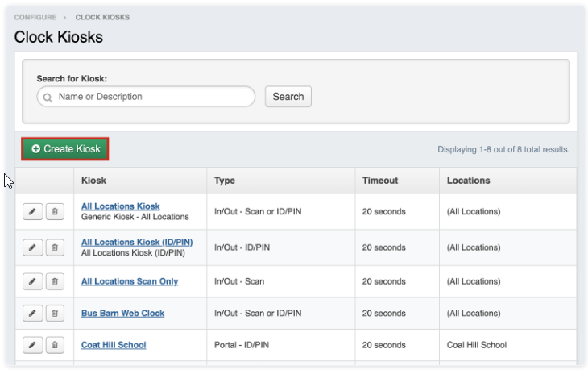Click trash icon for All Locations Kiosk (ID/PIN)
The width and height of the screenshot is (588, 374).
click(55, 247)
